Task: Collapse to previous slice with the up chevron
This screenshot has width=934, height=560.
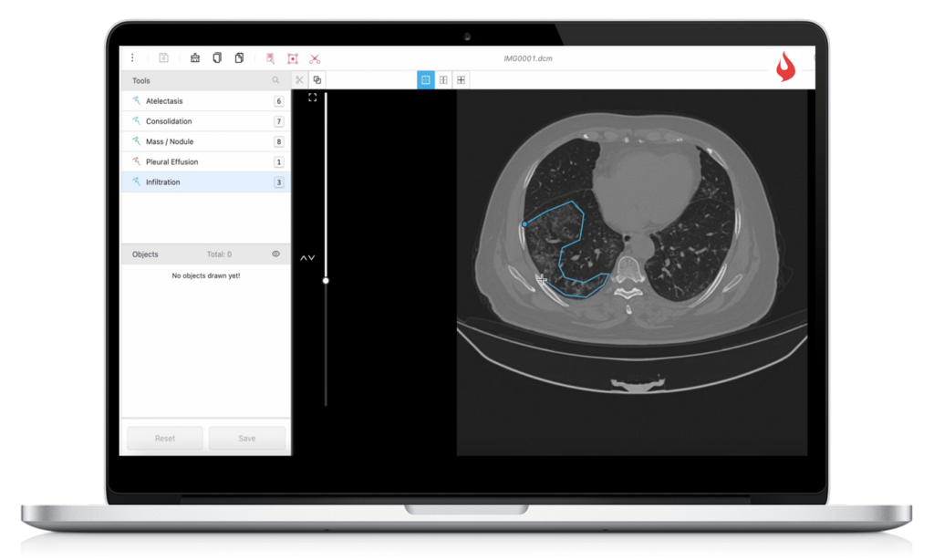Action: coord(303,257)
